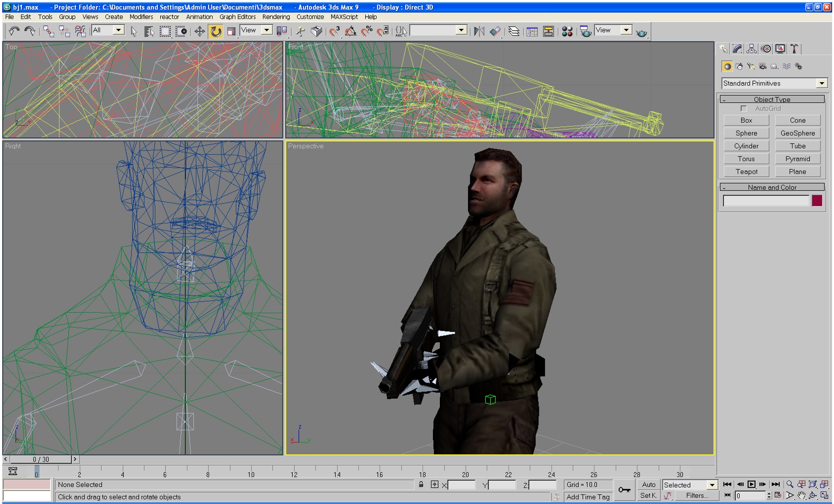Toggle the selection lock padlock
The width and height of the screenshot is (834, 504).
pyautogui.click(x=421, y=484)
